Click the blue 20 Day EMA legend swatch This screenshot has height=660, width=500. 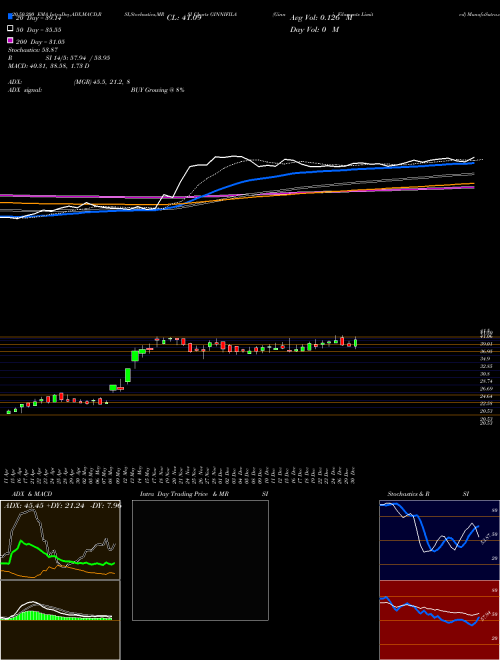[10, 18]
